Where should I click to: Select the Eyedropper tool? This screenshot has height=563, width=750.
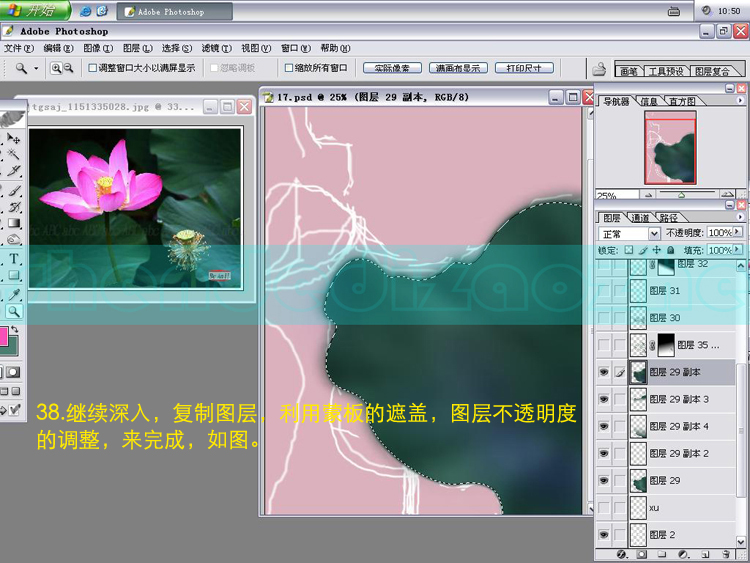(13, 294)
